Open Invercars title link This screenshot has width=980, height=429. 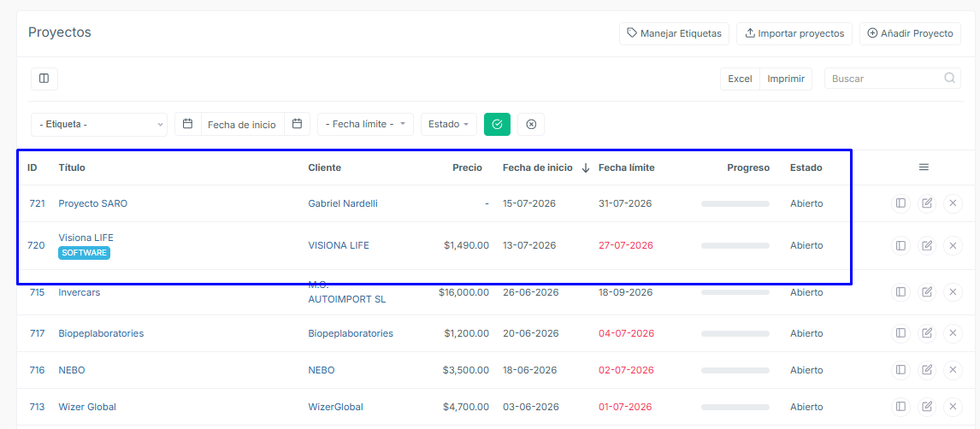[80, 291]
